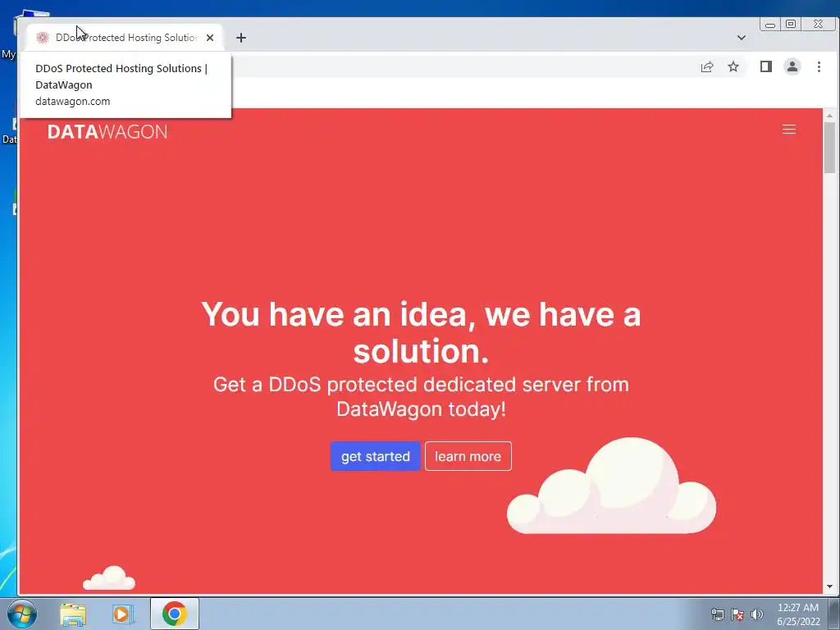Image resolution: width=840 pixels, height=630 pixels.
Task: Click the learn more button
Action: pos(468,456)
